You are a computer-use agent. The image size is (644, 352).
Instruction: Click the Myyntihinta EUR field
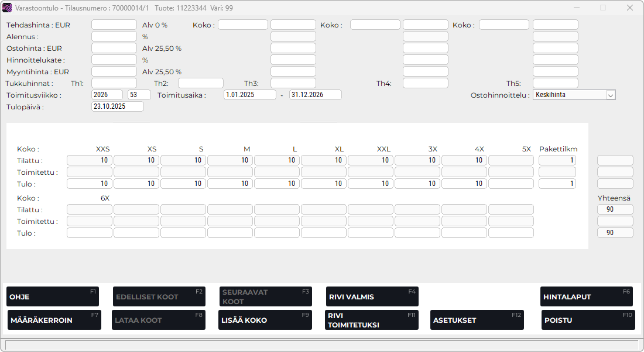coord(114,71)
